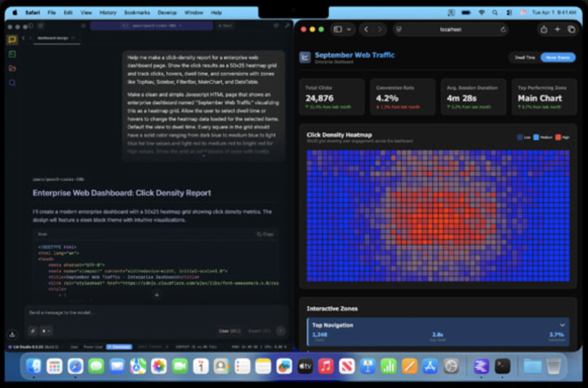The width and height of the screenshot is (588, 388).
Task: Click Safari's share icon
Action: [543, 29]
